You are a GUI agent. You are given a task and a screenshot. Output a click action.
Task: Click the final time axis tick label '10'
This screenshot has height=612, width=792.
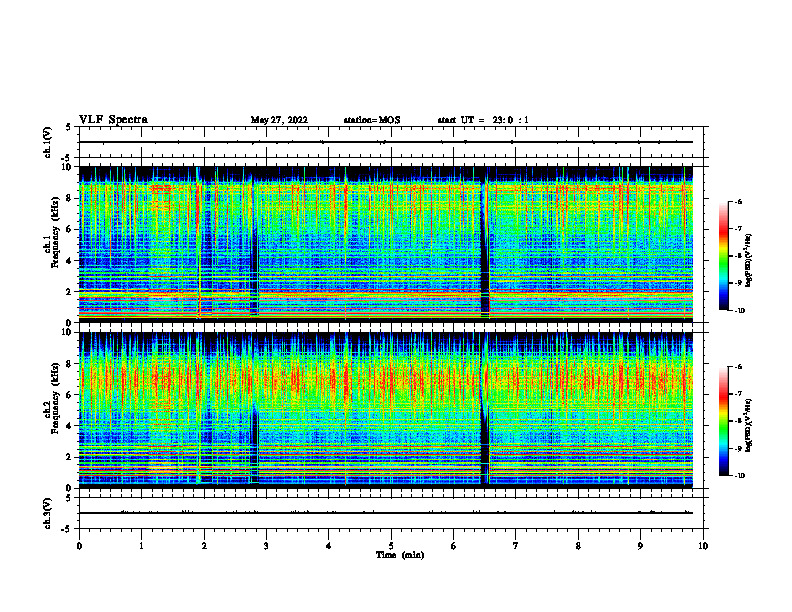[x=703, y=546]
